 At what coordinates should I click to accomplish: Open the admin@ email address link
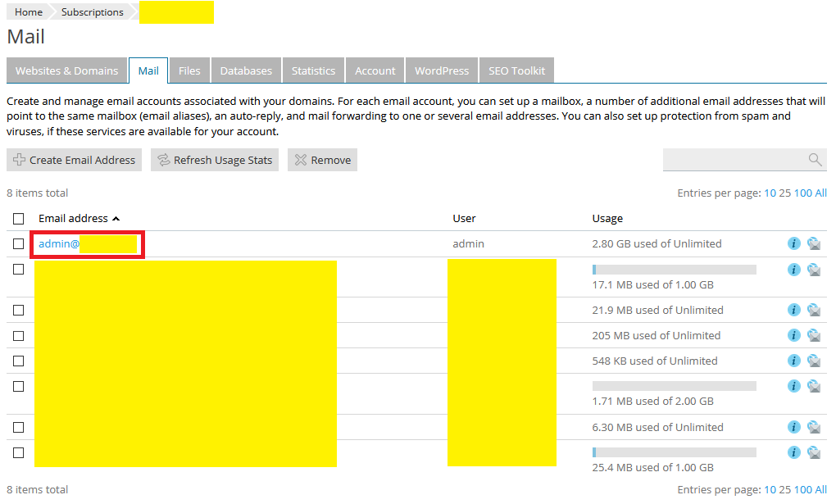pyautogui.click(x=57, y=243)
